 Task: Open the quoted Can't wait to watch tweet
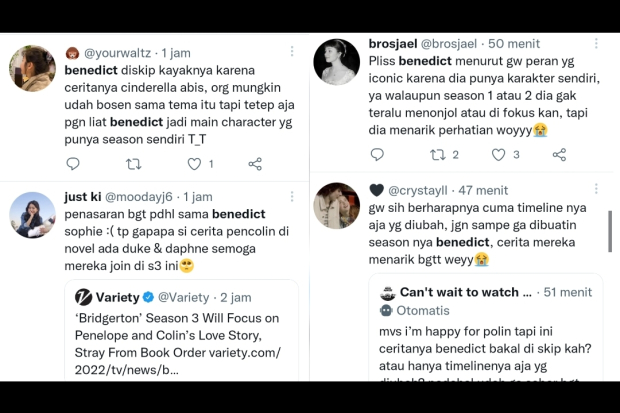coord(486,328)
